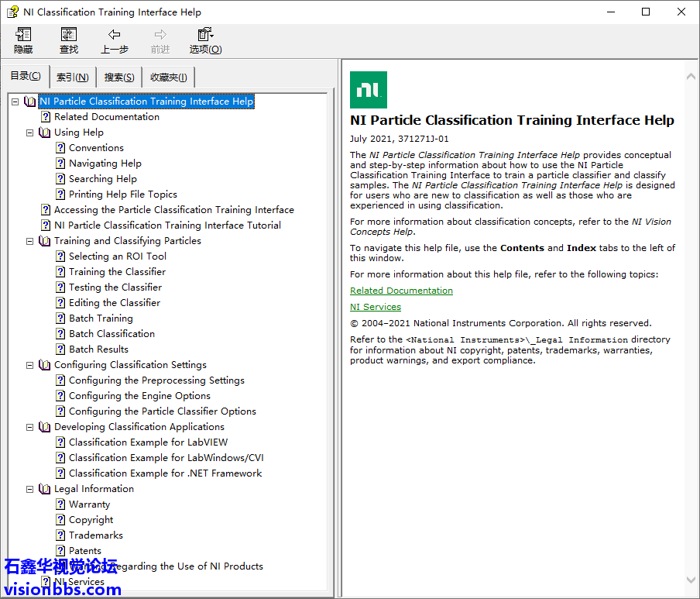This screenshot has height=599, width=700.
Task: Click topic icon beside Batch Training
Action: click(x=60, y=318)
